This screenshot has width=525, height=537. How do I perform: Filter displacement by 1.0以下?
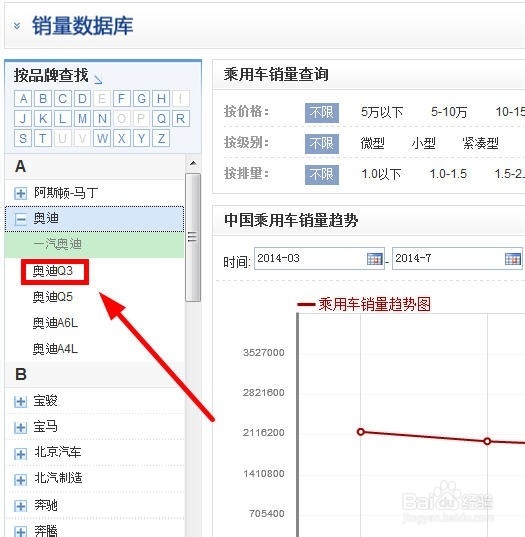point(381,174)
